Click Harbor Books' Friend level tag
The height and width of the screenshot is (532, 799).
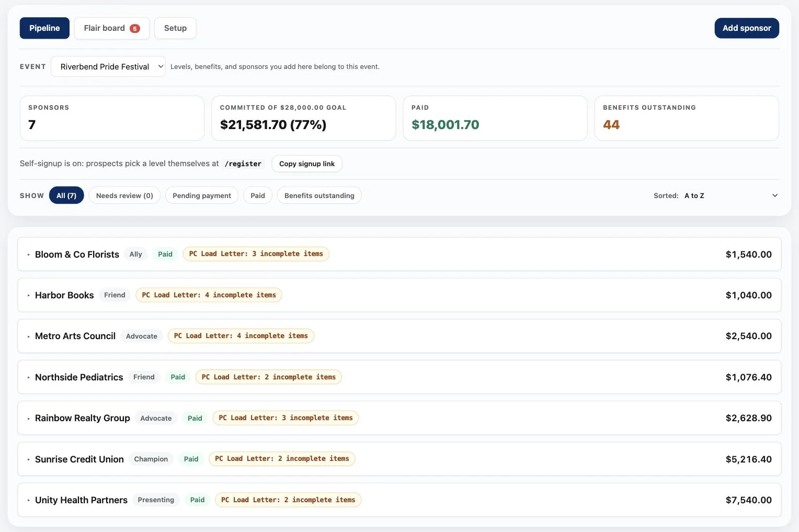click(x=115, y=295)
